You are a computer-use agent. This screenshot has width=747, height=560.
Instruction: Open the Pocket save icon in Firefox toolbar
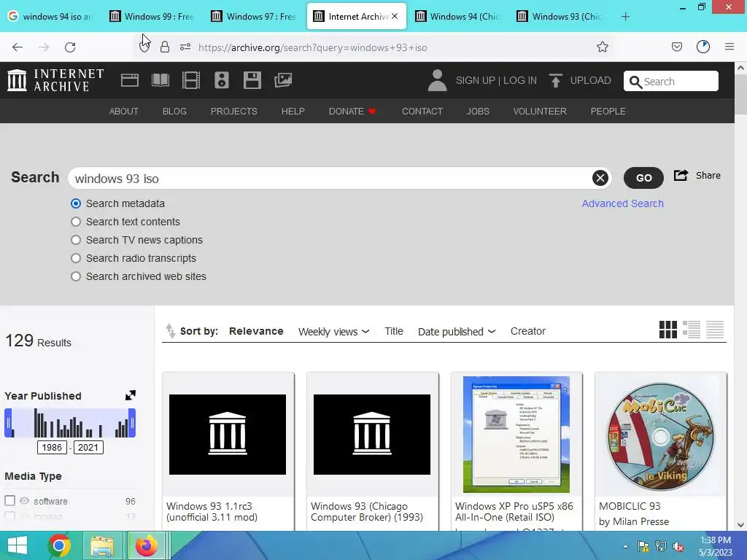pyautogui.click(x=676, y=47)
